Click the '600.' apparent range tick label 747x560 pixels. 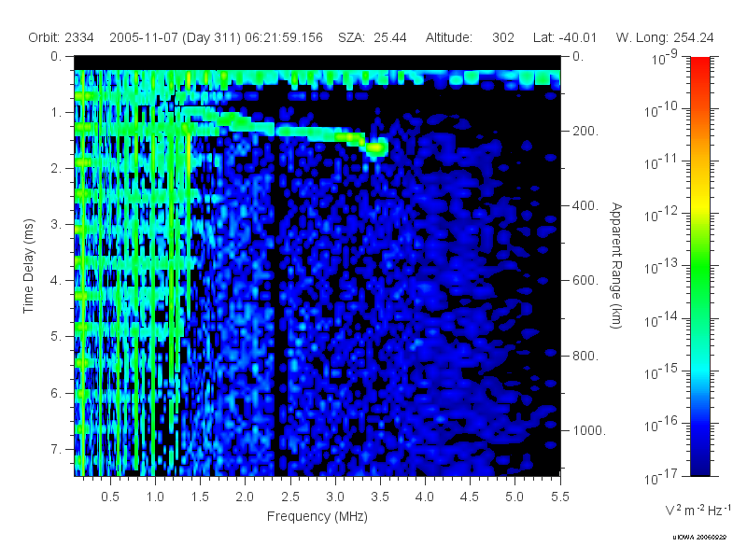click(585, 281)
